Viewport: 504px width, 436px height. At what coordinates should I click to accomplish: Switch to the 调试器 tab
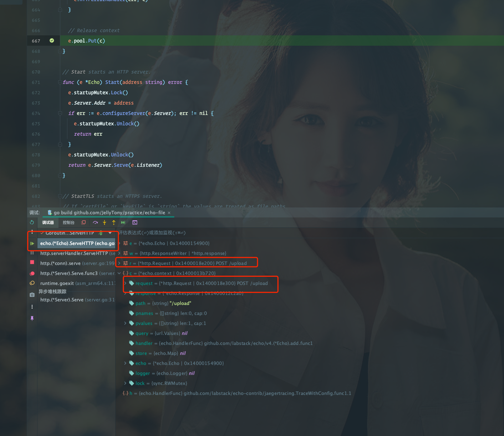coord(48,222)
